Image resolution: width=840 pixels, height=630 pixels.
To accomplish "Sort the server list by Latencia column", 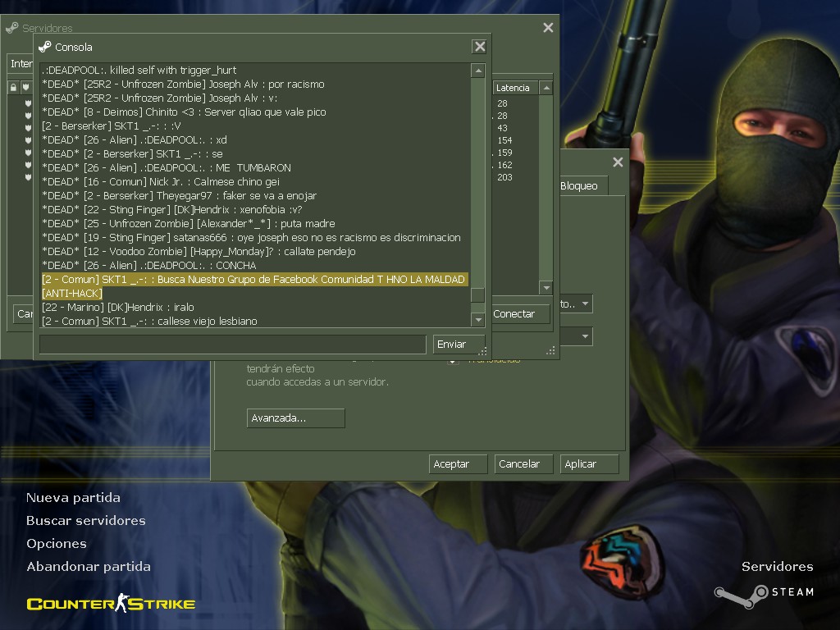I will click(515, 88).
